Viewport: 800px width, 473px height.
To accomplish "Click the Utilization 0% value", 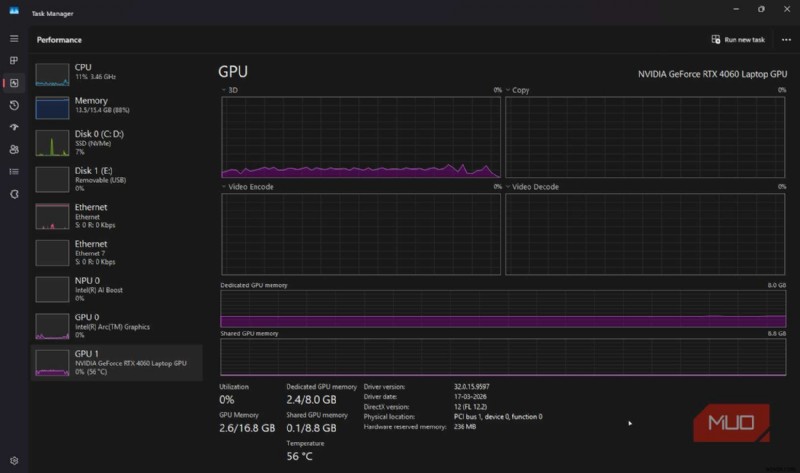I will tap(227, 400).
